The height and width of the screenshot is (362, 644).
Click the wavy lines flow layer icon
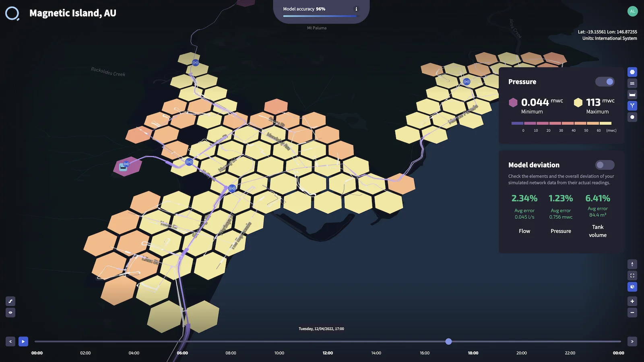click(632, 83)
